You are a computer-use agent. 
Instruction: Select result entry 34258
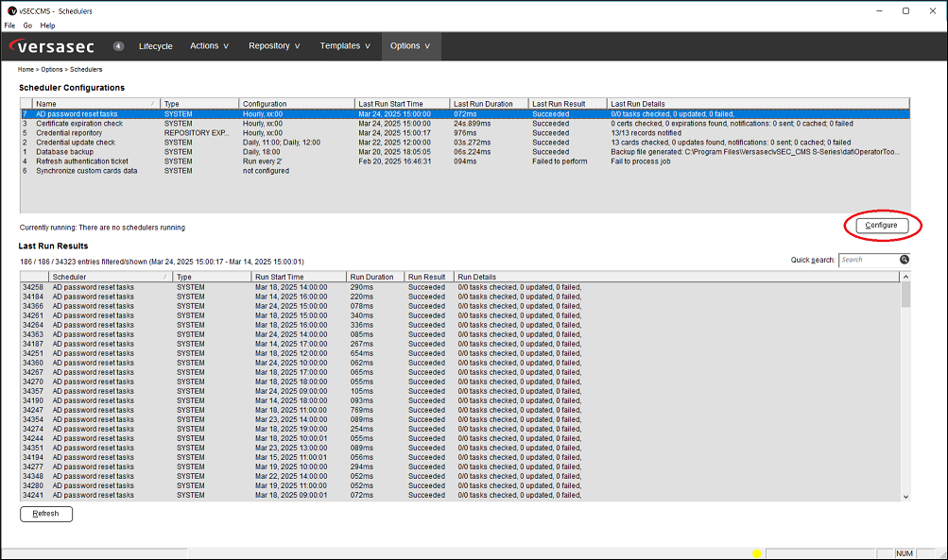pos(460,287)
